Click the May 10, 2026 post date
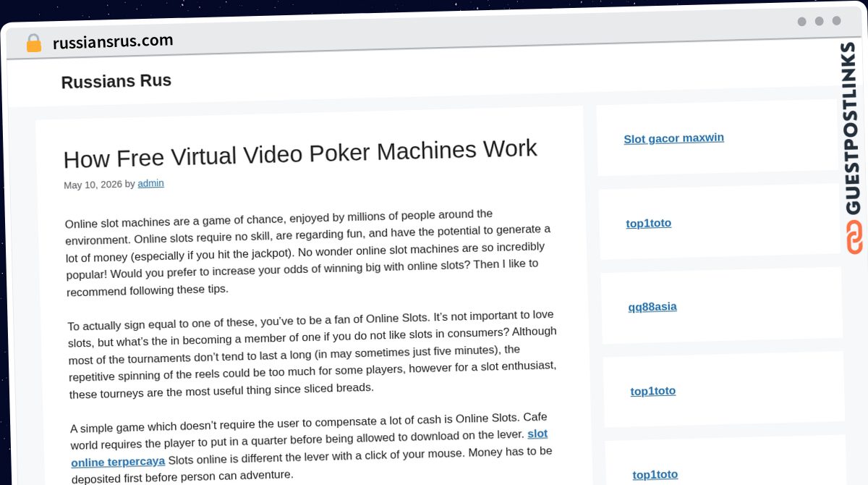 (93, 185)
